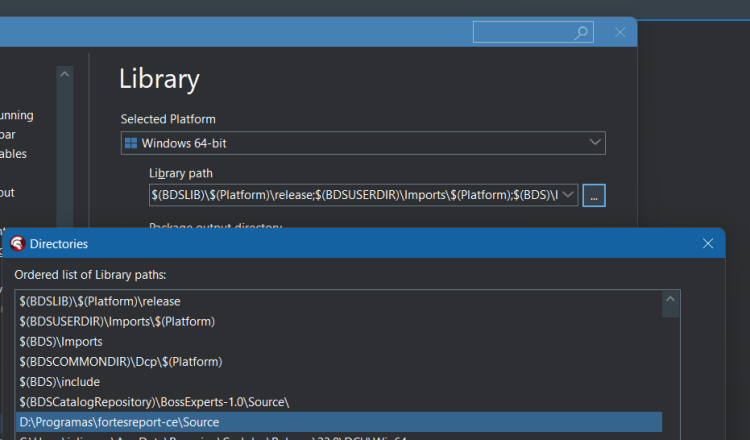The width and height of the screenshot is (750, 440).
Task: Click the partially visible 'unning' tree item
Action: (x=17, y=115)
